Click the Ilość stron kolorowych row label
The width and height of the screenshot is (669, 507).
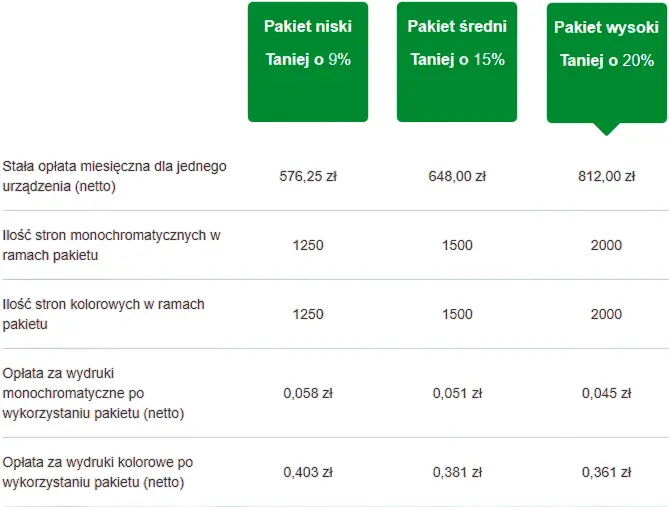tap(104, 314)
